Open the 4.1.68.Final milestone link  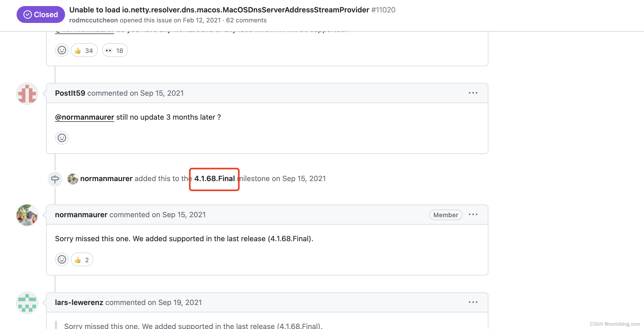pyautogui.click(x=214, y=179)
